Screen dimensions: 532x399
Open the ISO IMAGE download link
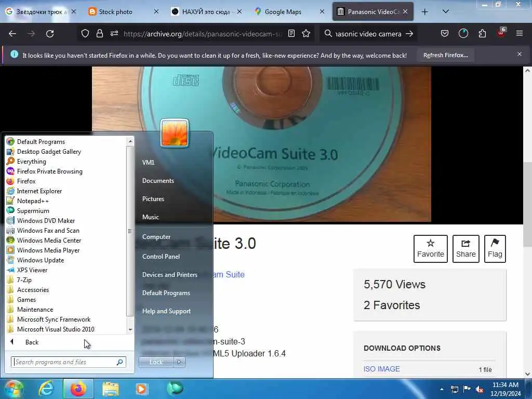coord(381,369)
